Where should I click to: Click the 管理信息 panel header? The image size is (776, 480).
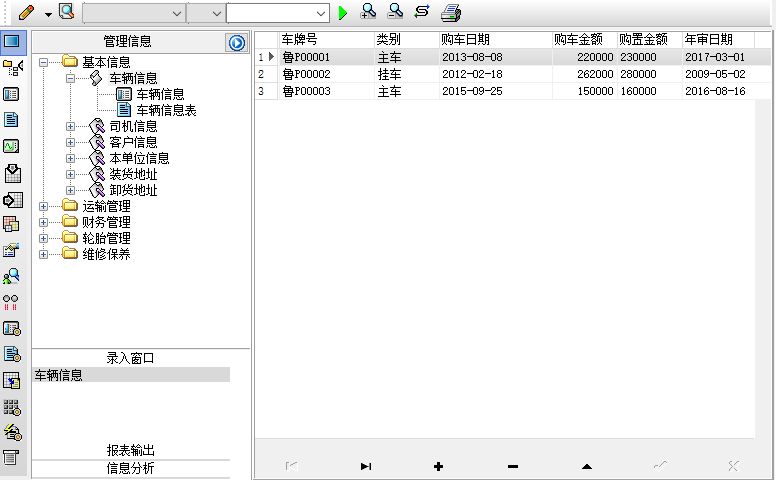[128, 42]
